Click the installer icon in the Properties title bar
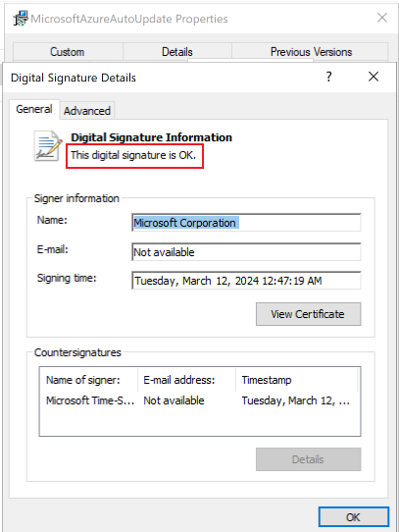This screenshot has width=399, height=532. point(21,19)
